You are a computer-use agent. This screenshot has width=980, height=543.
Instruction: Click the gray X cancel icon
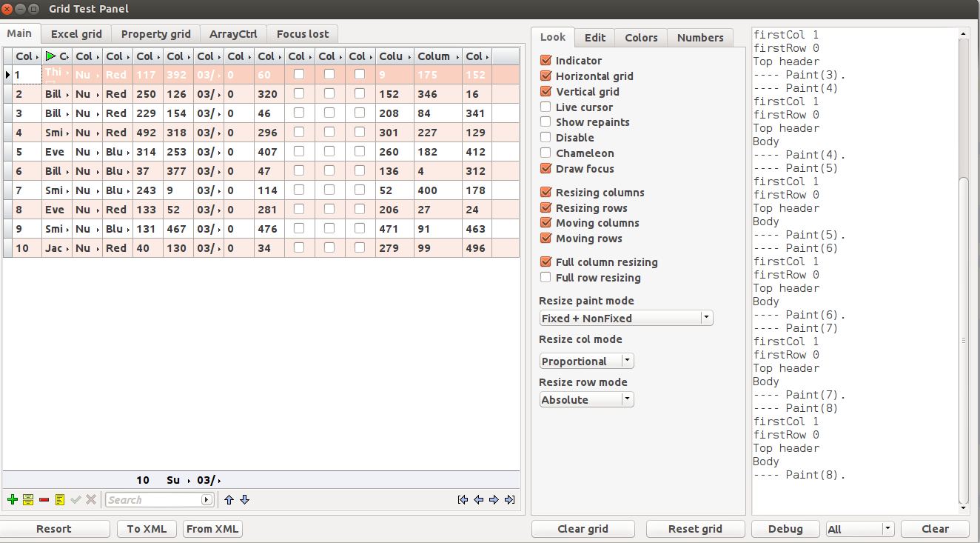91,500
